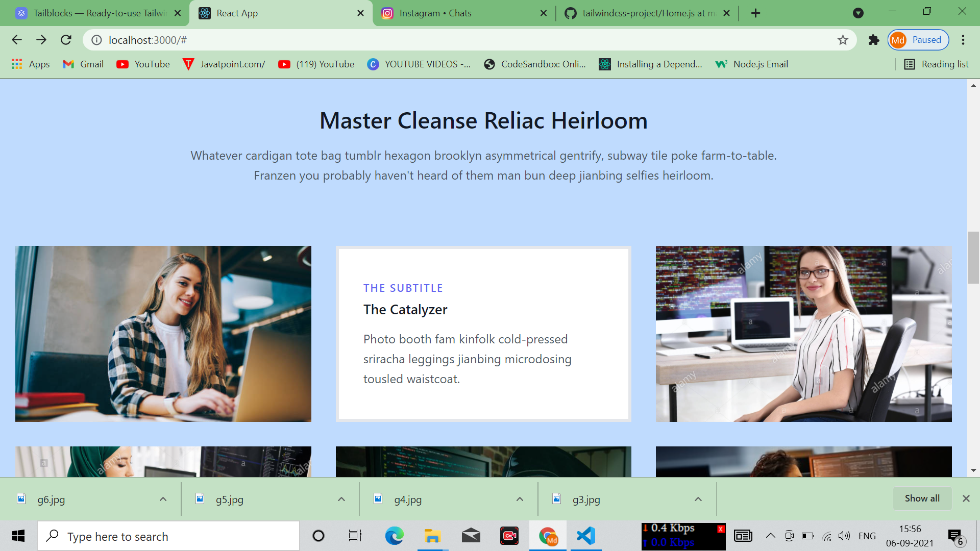Viewport: 980px width, 551px height.
Task: Go back to previous page
Action: (x=17, y=40)
